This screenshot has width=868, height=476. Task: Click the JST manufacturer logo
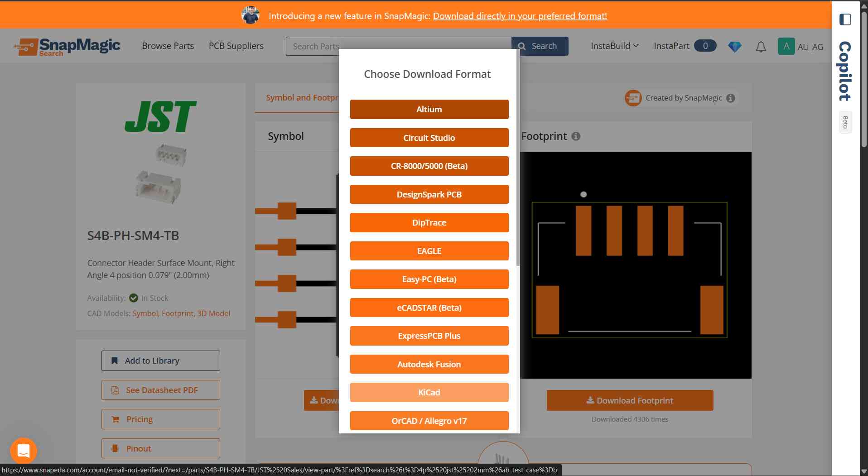tap(160, 116)
